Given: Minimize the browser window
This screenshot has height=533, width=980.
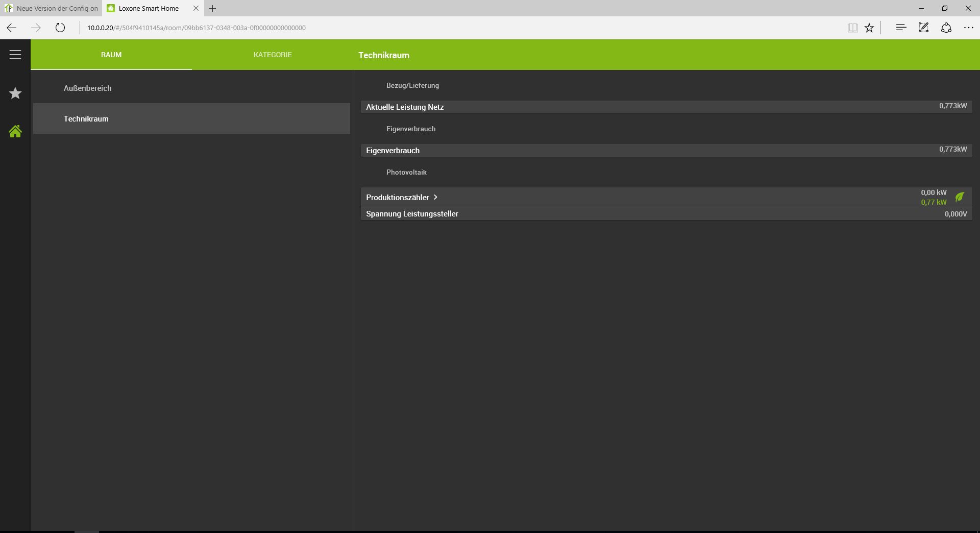Looking at the screenshot, I should tap(921, 8).
